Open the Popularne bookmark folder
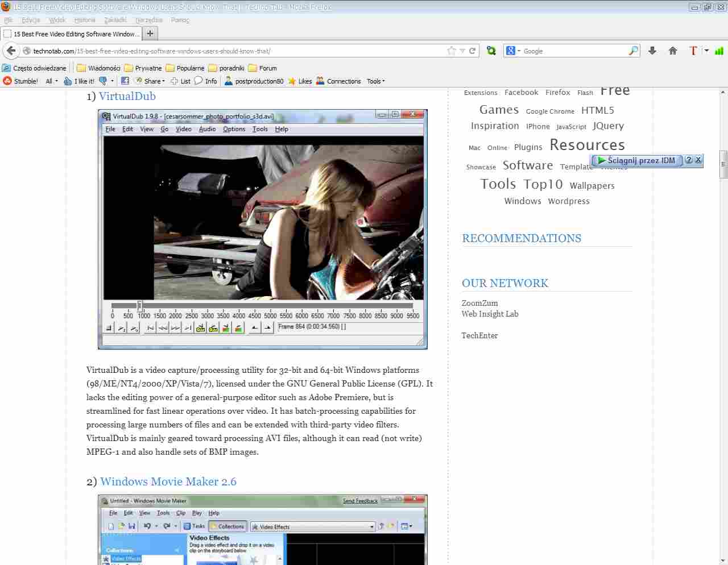The image size is (728, 565). pyautogui.click(x=185, y=68)
